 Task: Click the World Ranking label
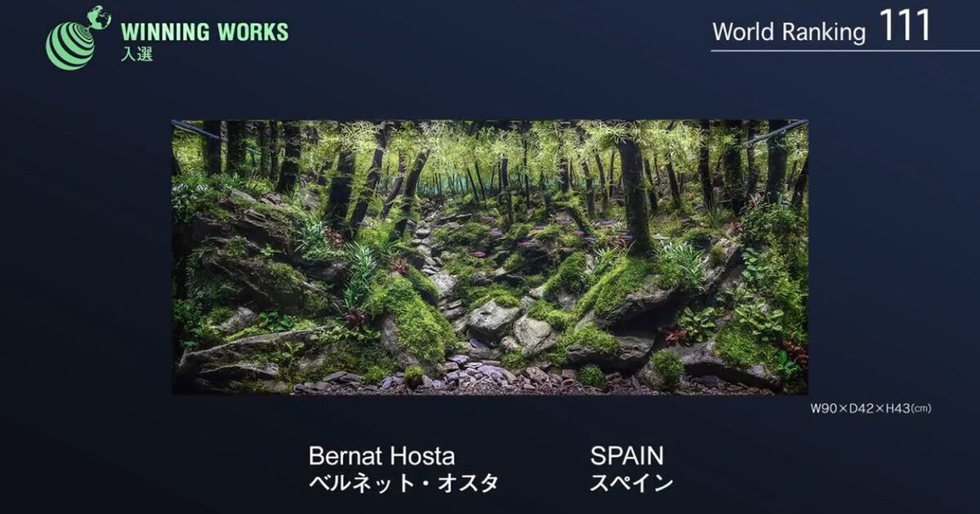(788, 33)
